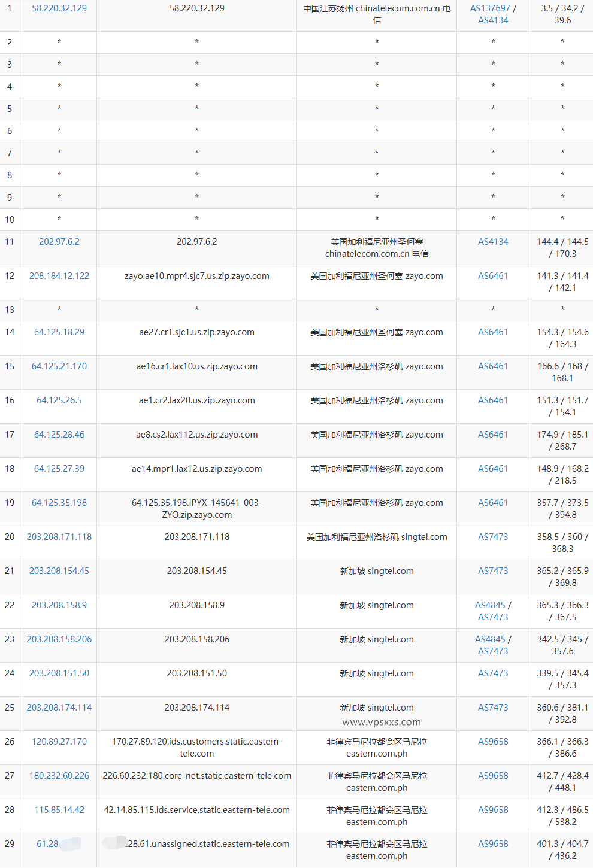Open IP link 64.125.28.46
The height and width of the screenshot is (868, 593).
pos(59,435)
